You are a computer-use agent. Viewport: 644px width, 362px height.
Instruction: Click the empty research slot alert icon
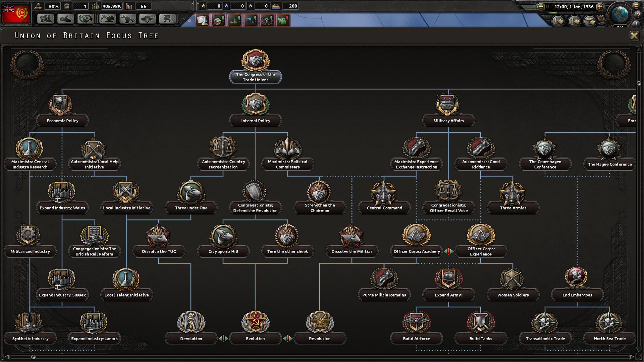click(x=203, y=21)
